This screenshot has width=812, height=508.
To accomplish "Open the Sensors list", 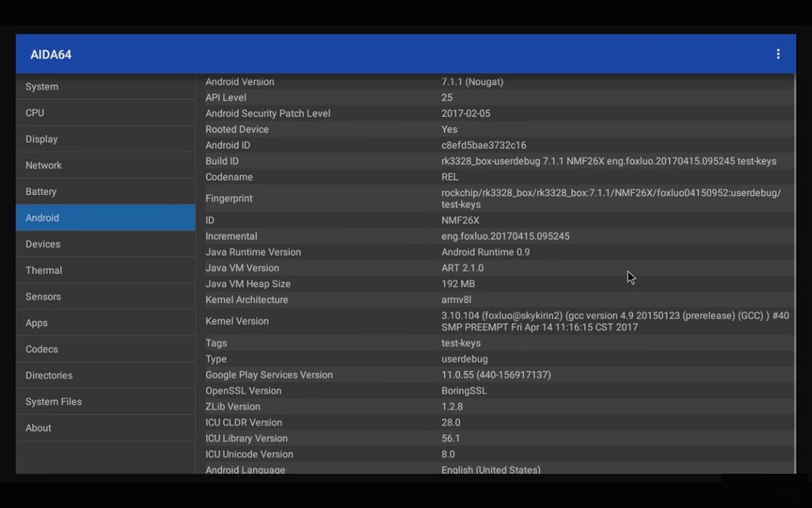I will [x=105, y=297].
